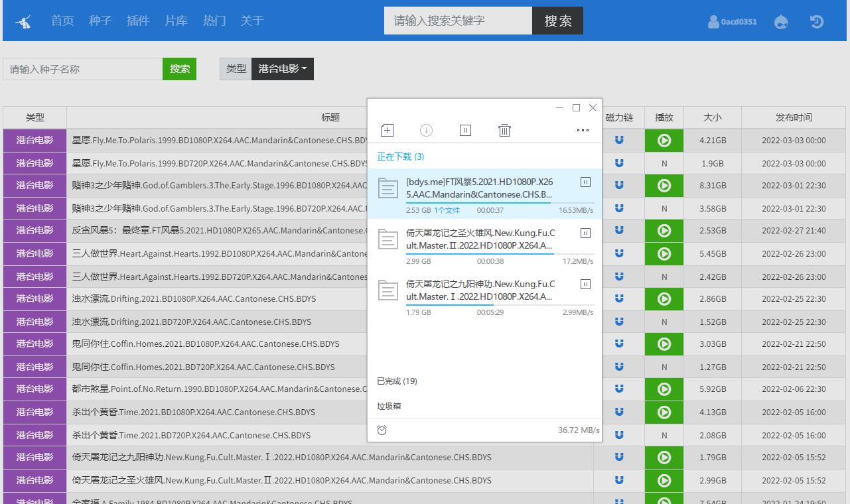
Task: Click the trash delete icon in downloader
Action: (x=504, y=131)
